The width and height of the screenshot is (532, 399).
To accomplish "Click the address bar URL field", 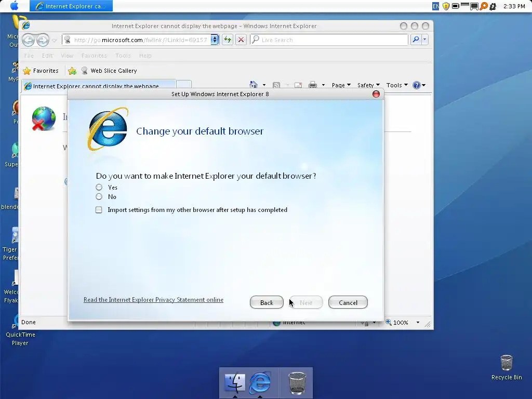I will (x=140, y=40).
